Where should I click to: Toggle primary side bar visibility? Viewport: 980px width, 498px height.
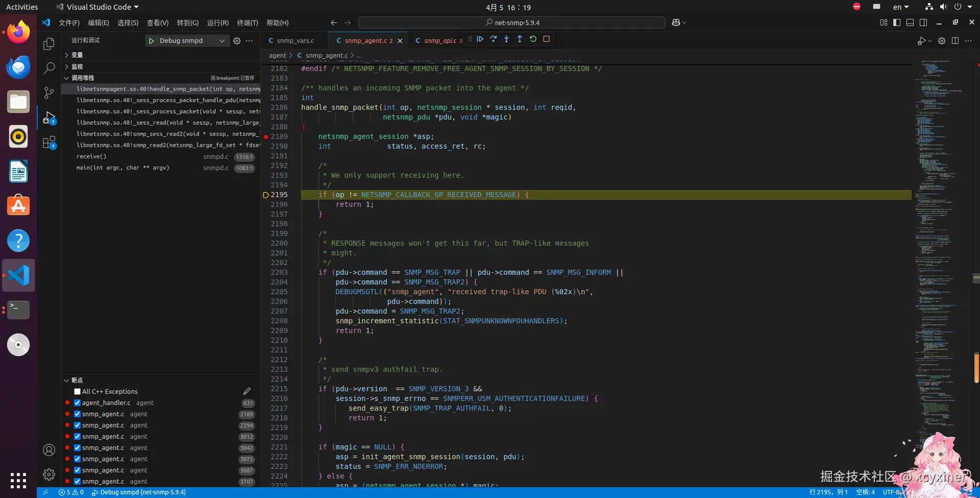897,22
